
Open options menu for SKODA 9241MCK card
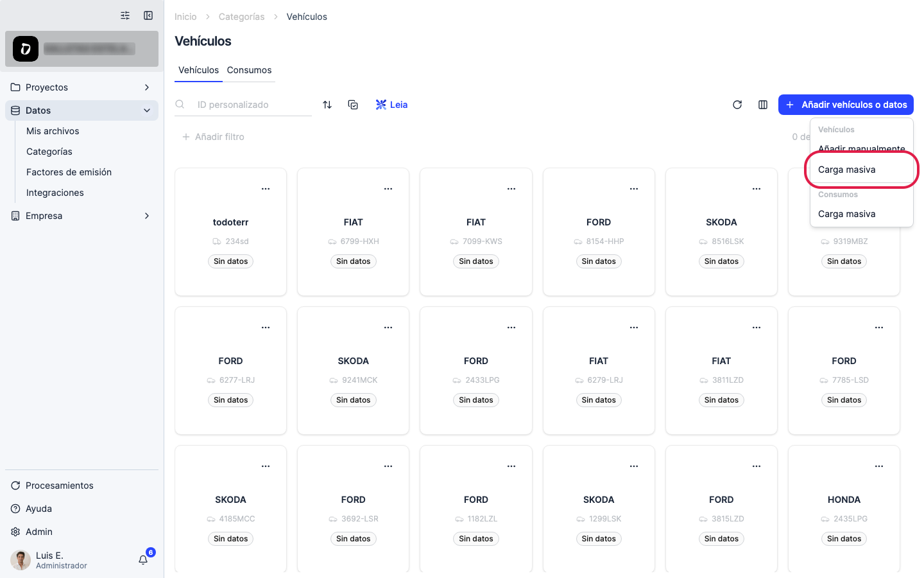(x=388, y=328)
